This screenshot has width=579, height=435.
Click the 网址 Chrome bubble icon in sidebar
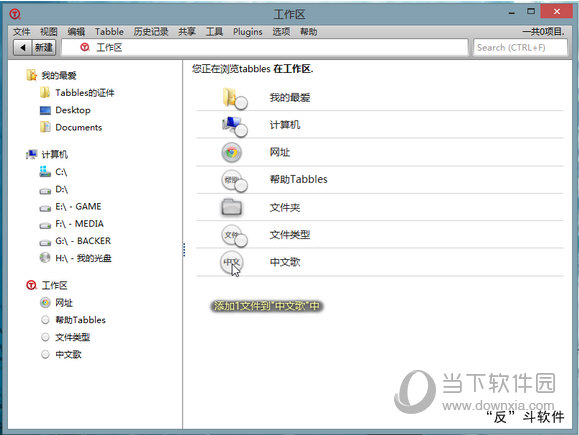pos(45,302)
